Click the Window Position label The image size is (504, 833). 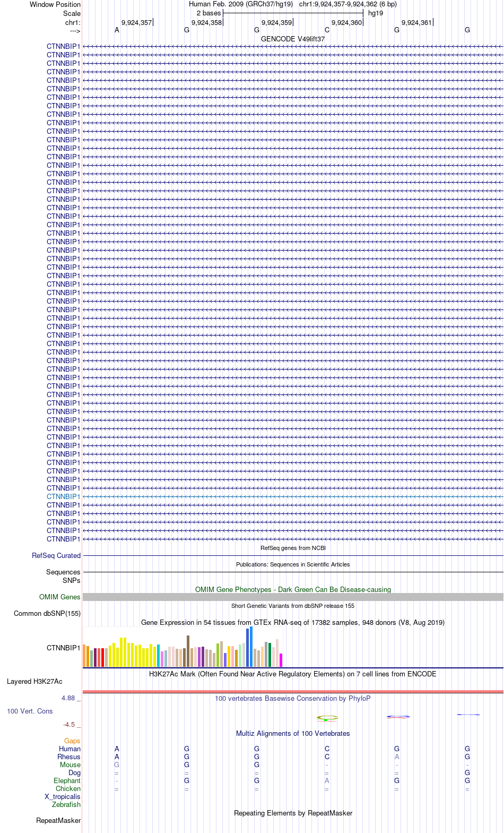[55, 4]
